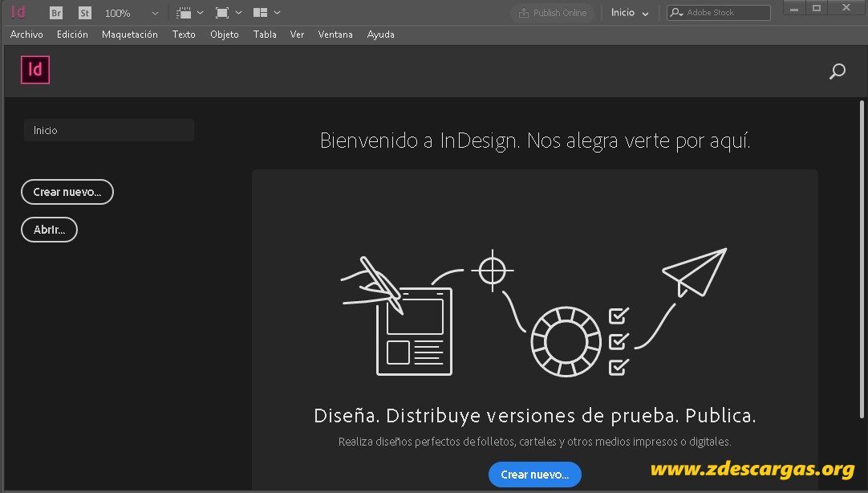Click the blue Crear nuevo... button
This screenshot has height=493, width=868.
[535, 475]
